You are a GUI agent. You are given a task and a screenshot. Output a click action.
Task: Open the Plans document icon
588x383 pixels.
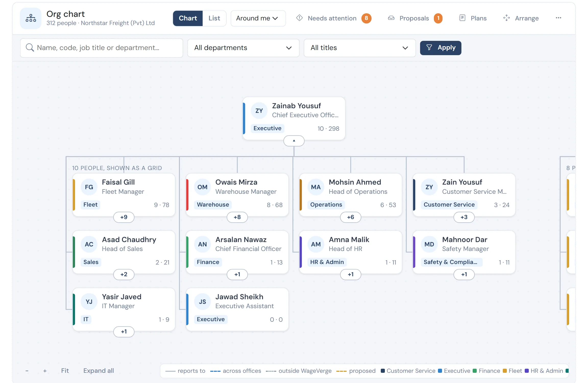(462, 18)
